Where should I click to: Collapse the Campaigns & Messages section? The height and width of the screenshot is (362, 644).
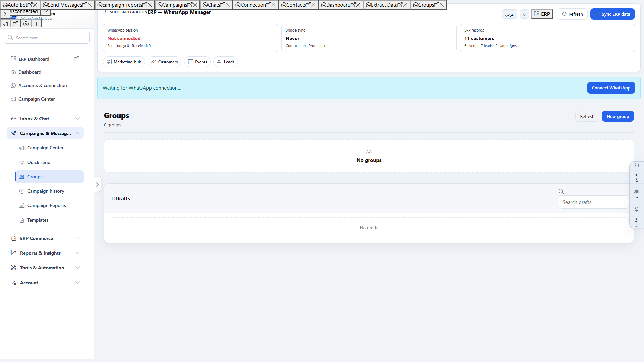[x=45, y=133]
